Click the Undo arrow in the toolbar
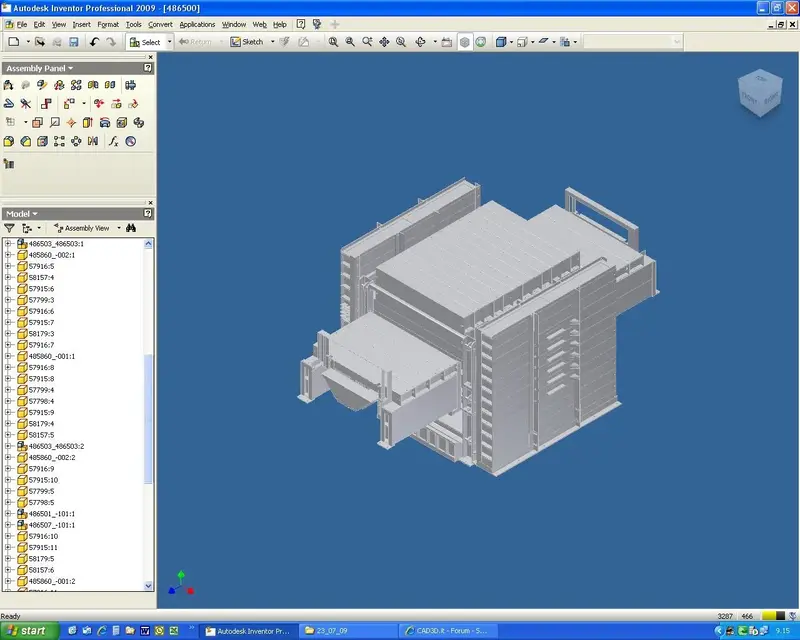Screen dimensions: 800x640 pos(94,42)
